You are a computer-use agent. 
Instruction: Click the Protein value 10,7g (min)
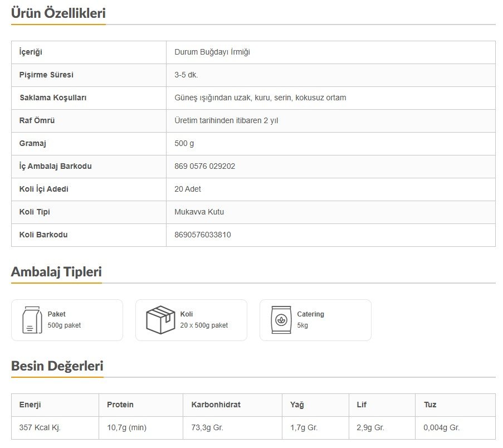[126, 428]
